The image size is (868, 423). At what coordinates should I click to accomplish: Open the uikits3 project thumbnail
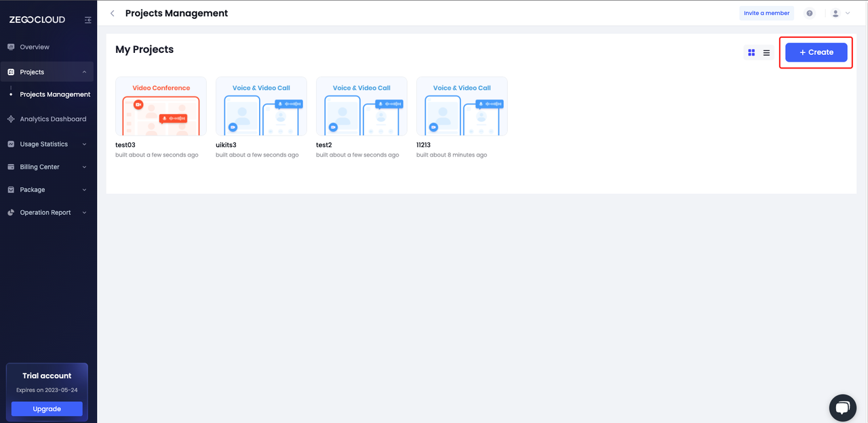point(261,106)
